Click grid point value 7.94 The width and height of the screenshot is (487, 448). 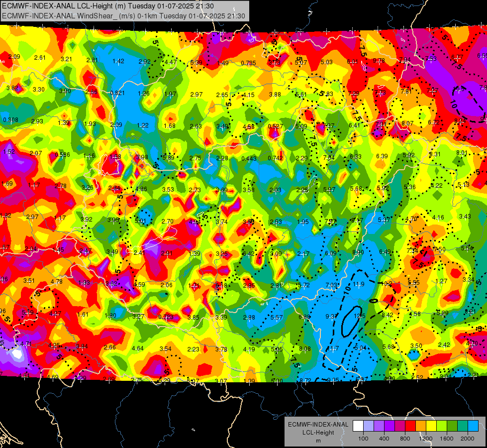(405, 59)
